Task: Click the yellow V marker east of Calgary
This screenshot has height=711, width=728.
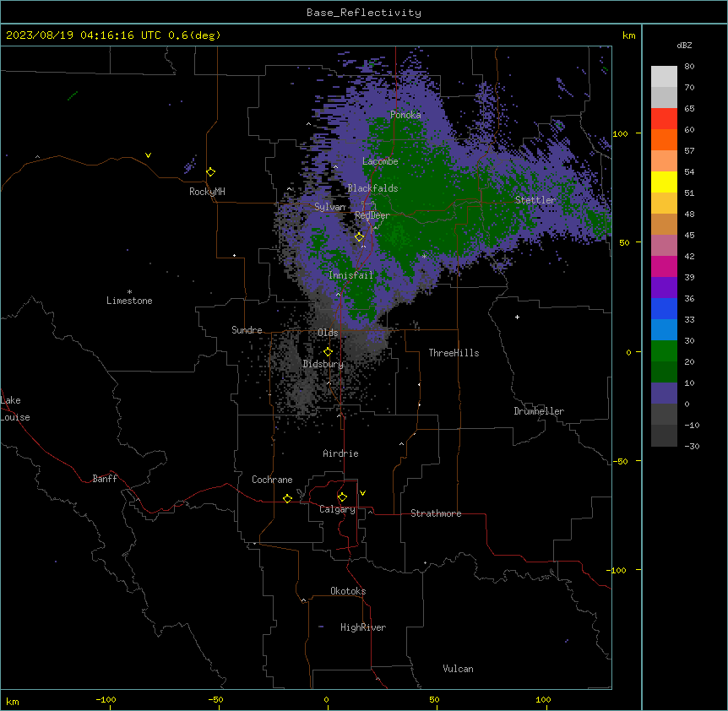Action: tap(362, 493)
